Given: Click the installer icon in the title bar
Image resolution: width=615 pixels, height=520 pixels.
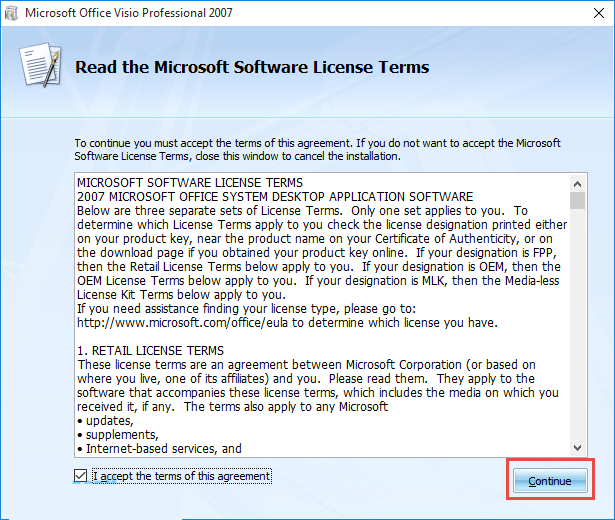Looking at the screenshot, I should 11,13.
